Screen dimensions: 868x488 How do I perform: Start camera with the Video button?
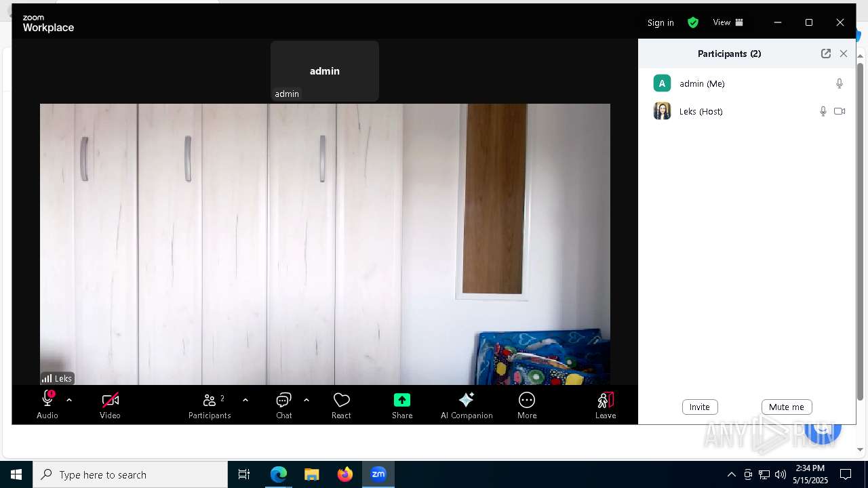coord(110,405)
